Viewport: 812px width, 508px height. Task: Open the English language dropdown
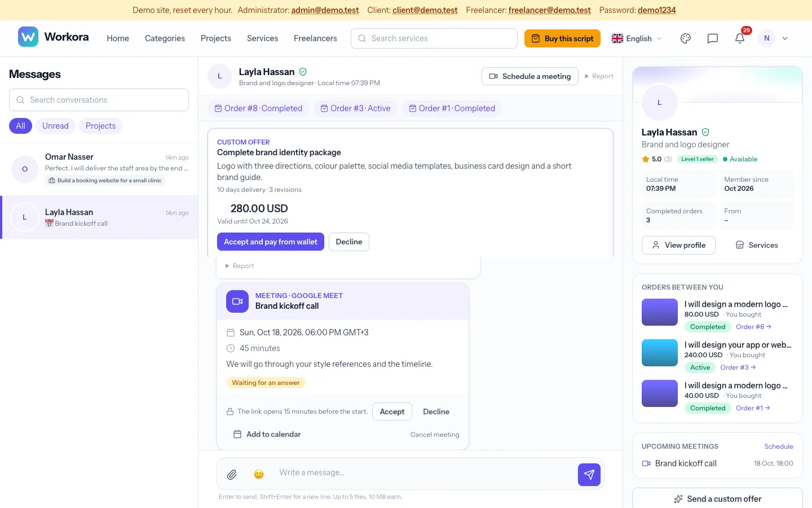(x=637, y=38)
